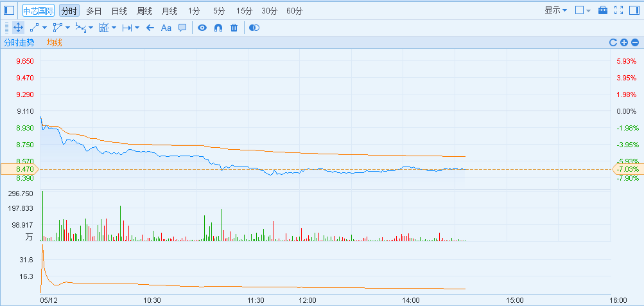Click the toolbar drag handle grip

[6, 28]
